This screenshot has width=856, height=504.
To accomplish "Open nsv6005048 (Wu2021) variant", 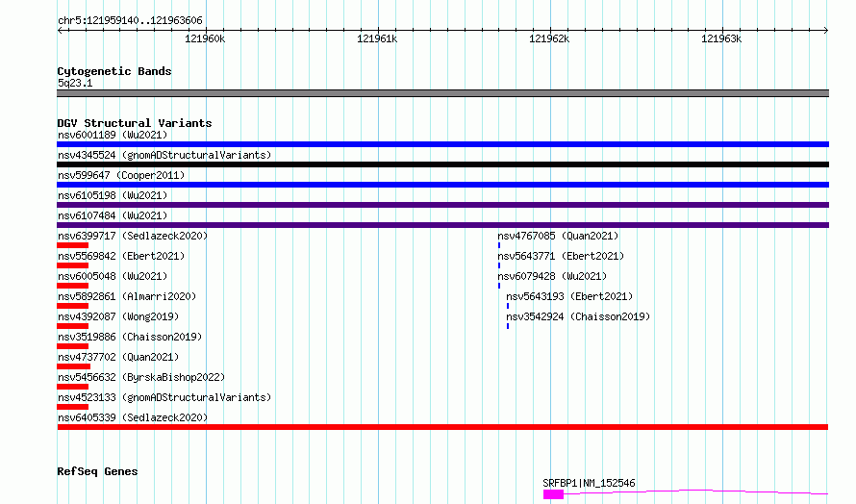I will click(113, 276).
